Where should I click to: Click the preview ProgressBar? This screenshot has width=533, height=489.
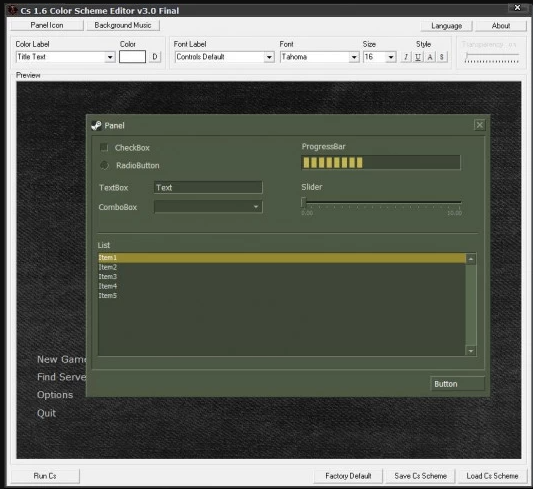(381, 162)
